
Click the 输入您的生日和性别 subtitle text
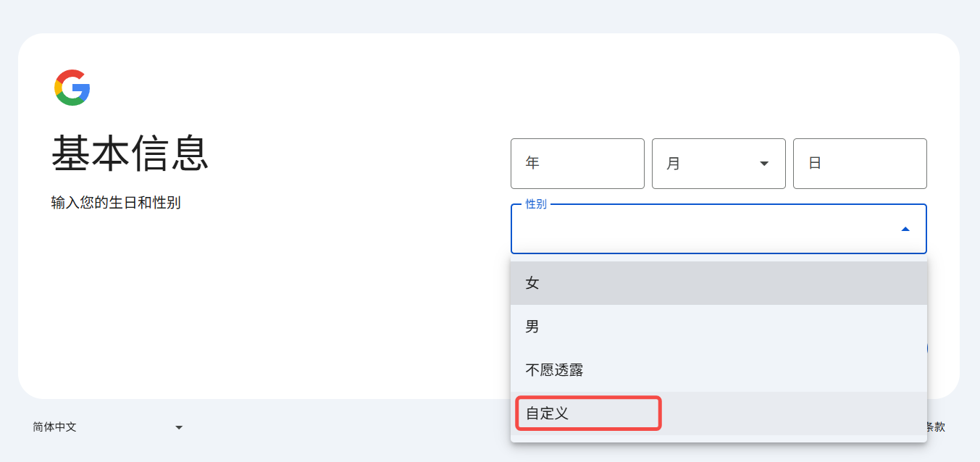click(x=116, y=203)
